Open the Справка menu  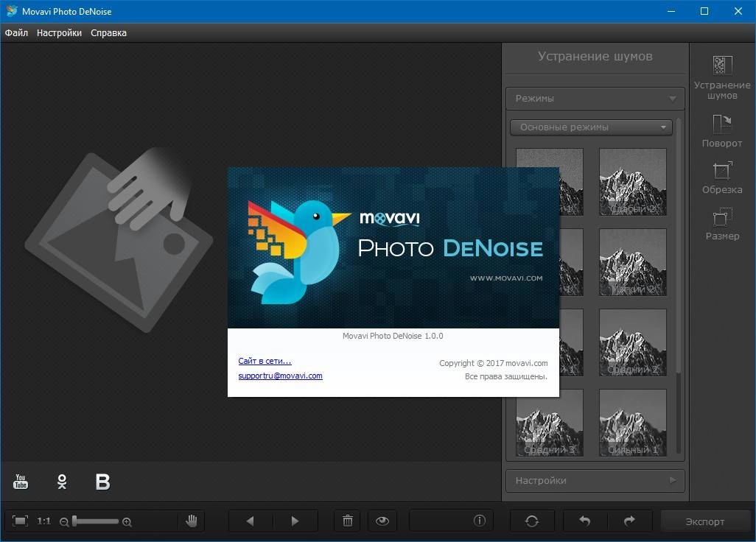(x=108, y=32)
